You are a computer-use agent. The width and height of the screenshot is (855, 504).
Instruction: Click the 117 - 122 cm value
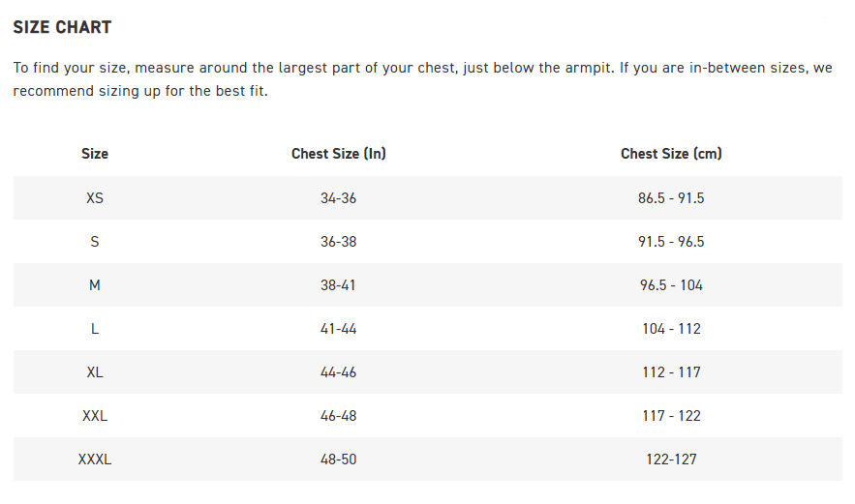(671, 416)
